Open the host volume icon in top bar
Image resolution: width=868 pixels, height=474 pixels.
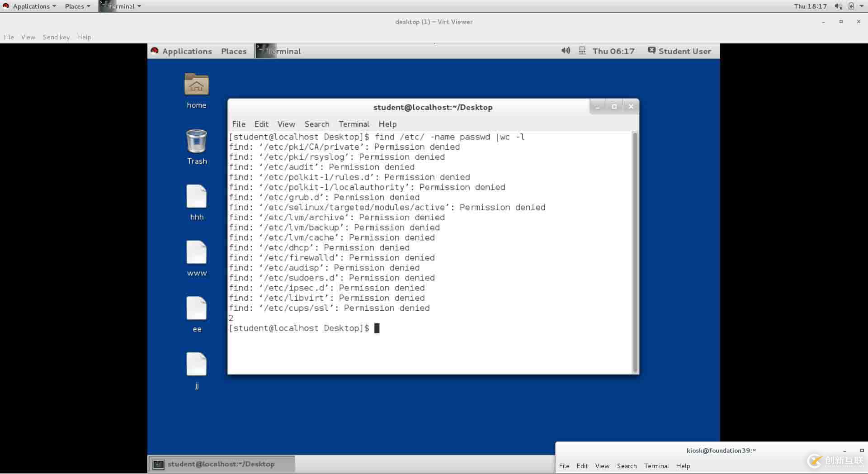click(838, 6)
